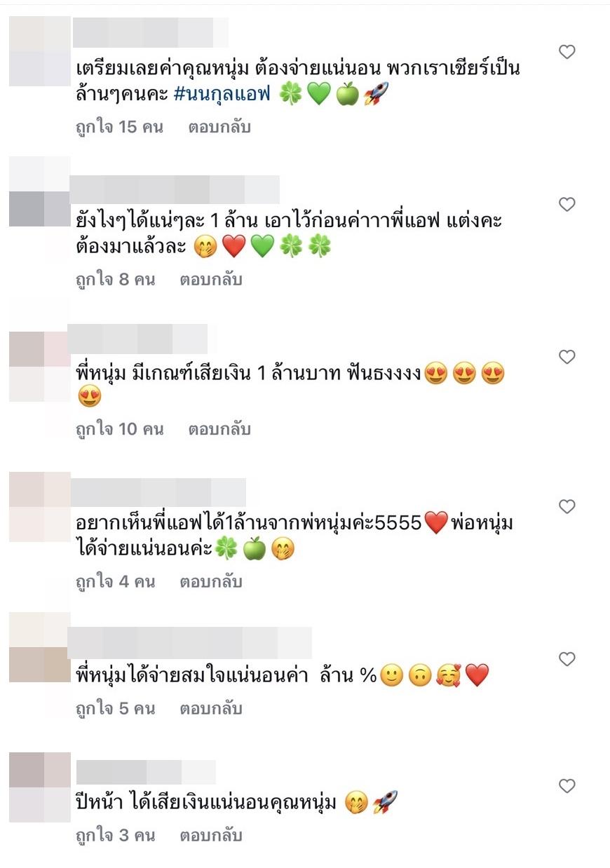Open first commenter's profile picture
The height and width of the screenshot is (868, 610).
tap(40, 51)
